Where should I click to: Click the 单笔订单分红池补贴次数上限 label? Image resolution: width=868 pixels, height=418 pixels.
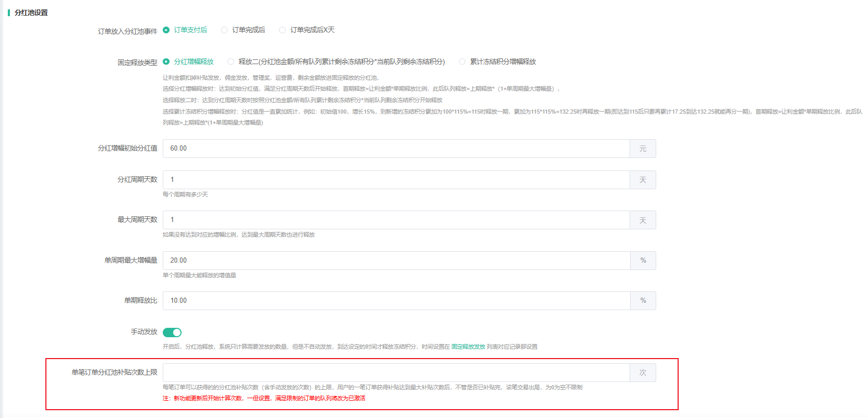tap(115, 372)
